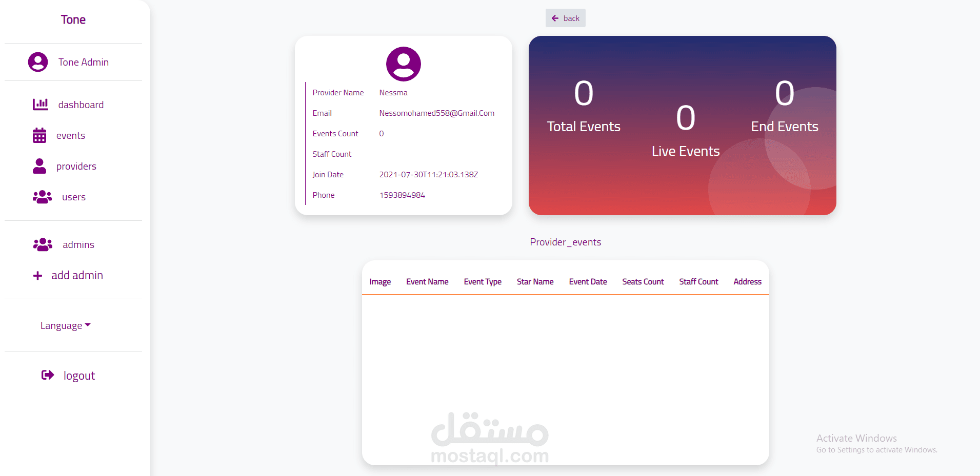
Task: Click the left arrow icon on back button
Action: click(555, 18)
